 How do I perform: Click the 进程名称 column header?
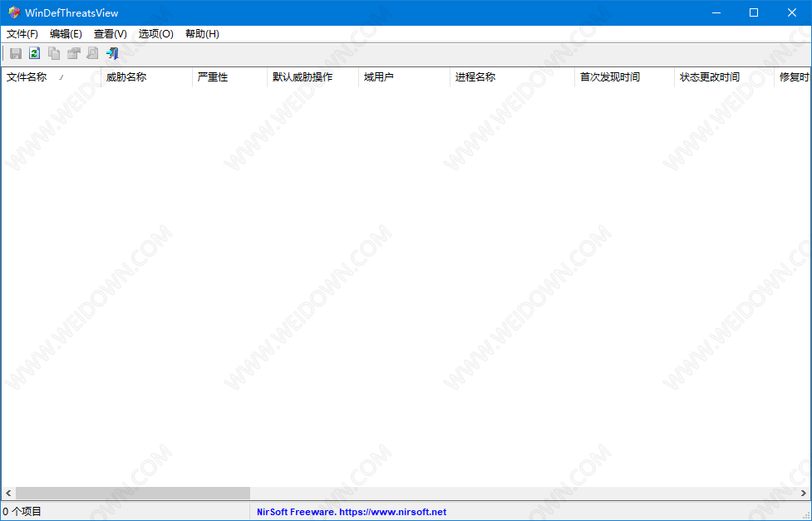pos(475,77)
